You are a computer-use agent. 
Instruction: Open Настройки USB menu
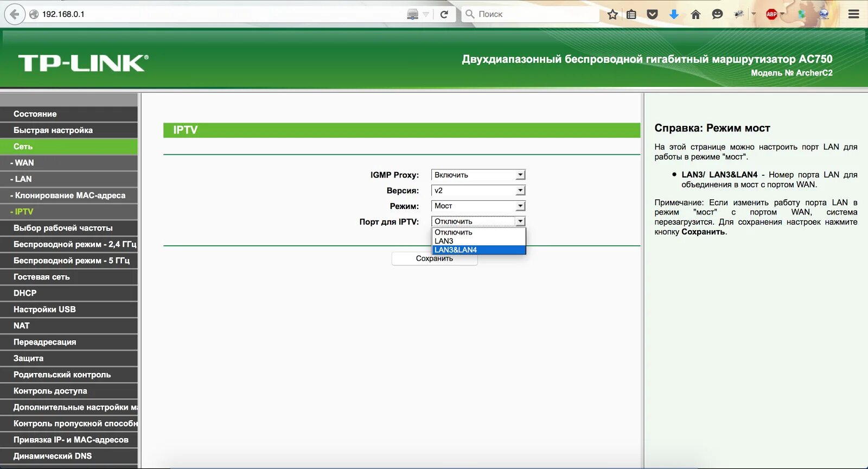pos(69,309)
